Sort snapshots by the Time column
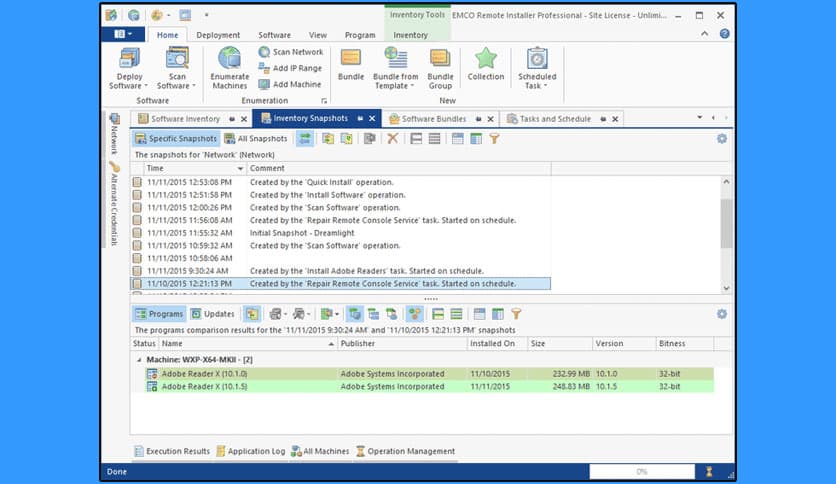The height and width of the screenshot is (484, 836). 195,168
